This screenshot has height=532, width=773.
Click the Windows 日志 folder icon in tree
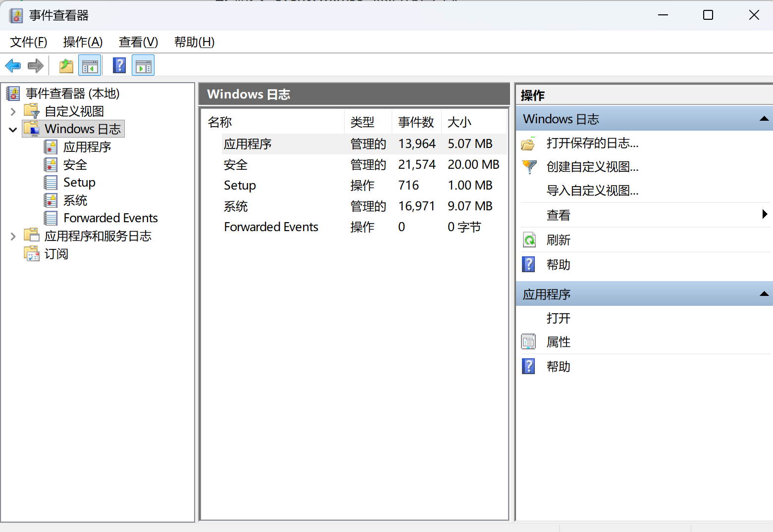pos(32,129)
